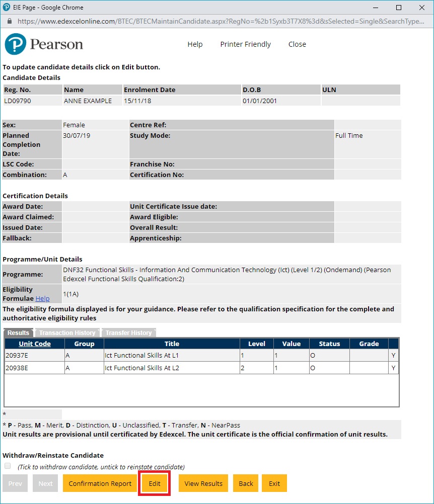Click the Close link in header

click(x=297, y=44)
